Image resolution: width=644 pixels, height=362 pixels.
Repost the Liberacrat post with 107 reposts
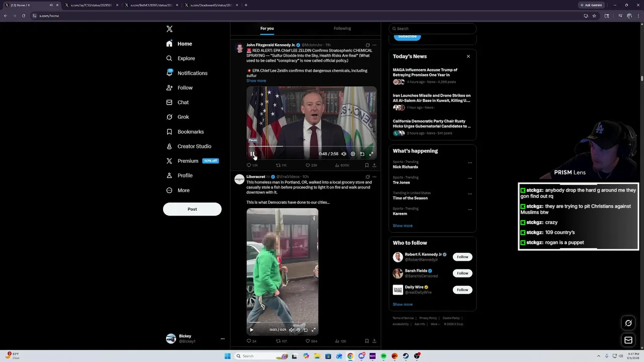point(281,341)
